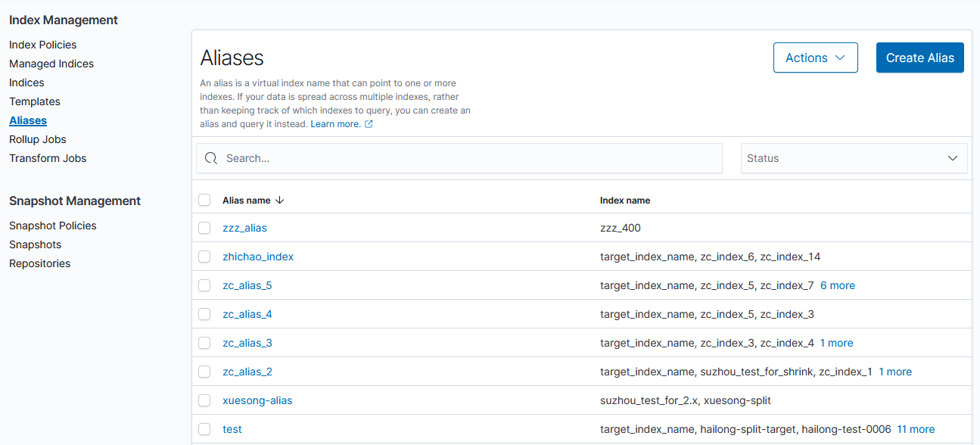
Task: Click the Create Alias button
Action: tap(919, 57)
